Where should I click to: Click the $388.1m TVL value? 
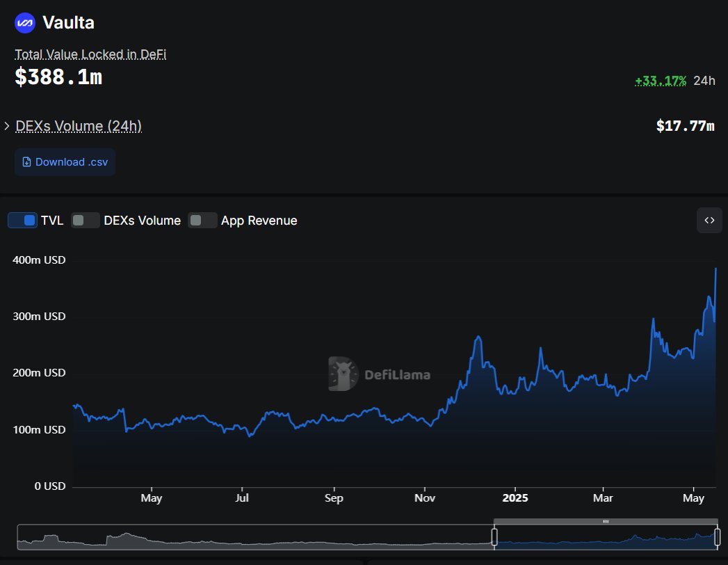pyautogui.click(x=58, y=77)
